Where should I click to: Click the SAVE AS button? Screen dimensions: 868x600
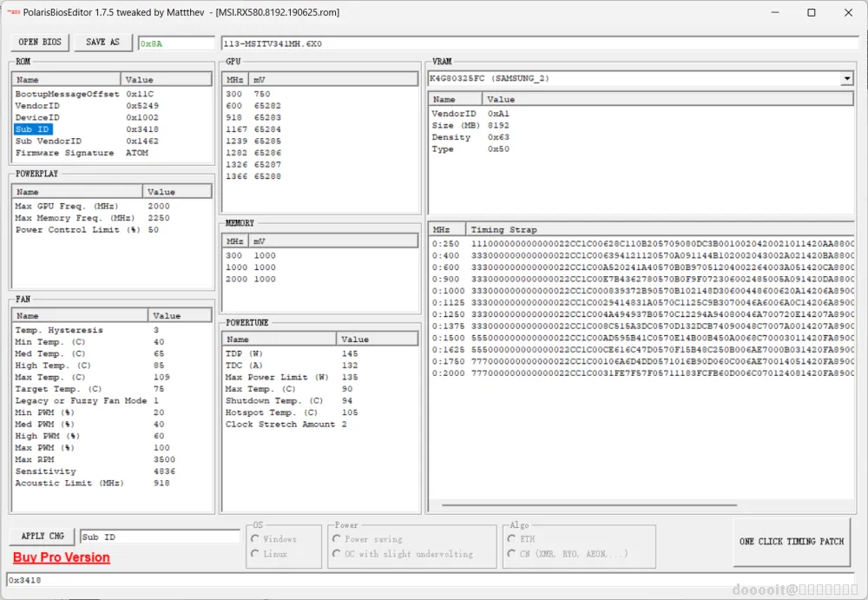pyautogui.click(x=103, y=42)
